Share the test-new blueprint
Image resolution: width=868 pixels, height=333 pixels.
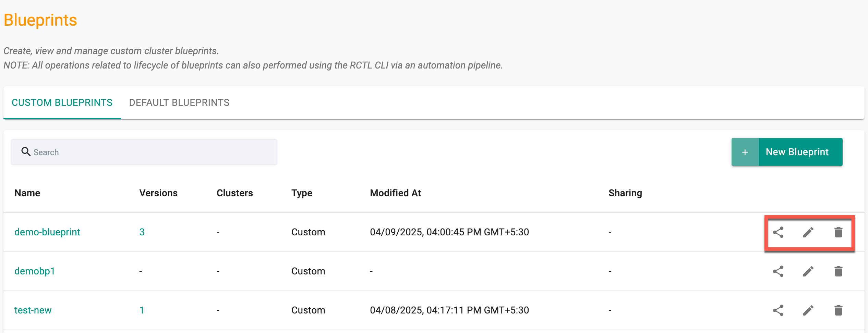(x=778, y=310)
